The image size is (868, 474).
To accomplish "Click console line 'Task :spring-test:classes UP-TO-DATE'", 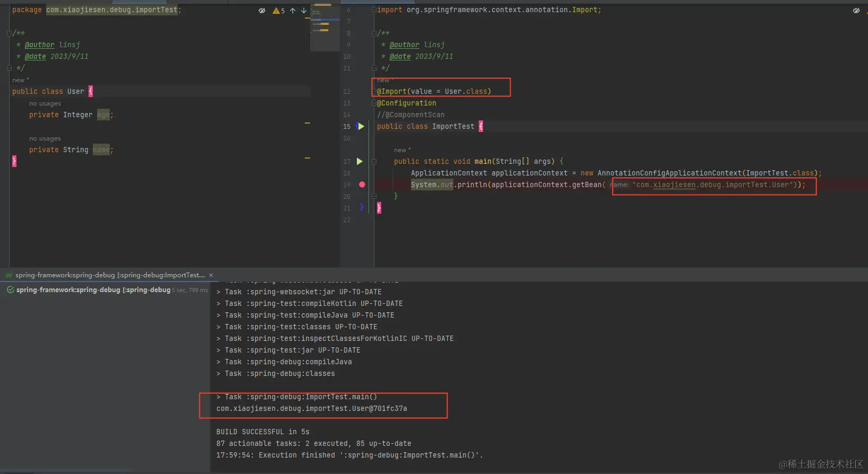I will pyautogui.click(x=297, y=327).
